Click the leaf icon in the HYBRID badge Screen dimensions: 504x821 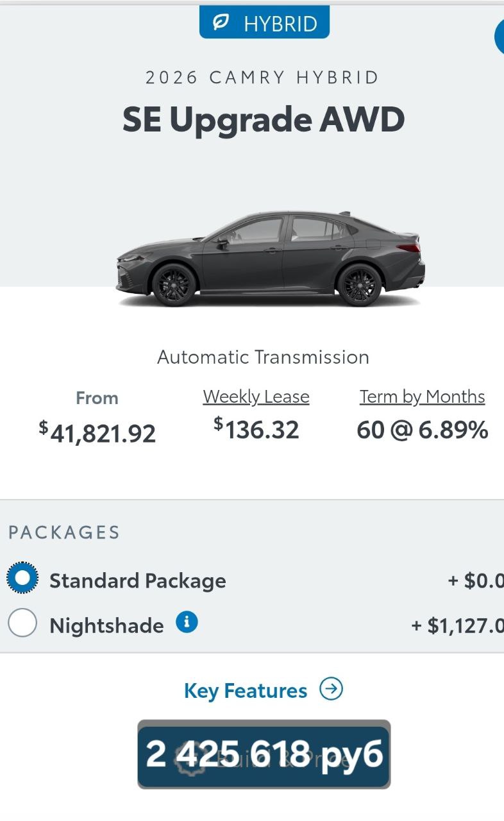click(x=221, y=23)
